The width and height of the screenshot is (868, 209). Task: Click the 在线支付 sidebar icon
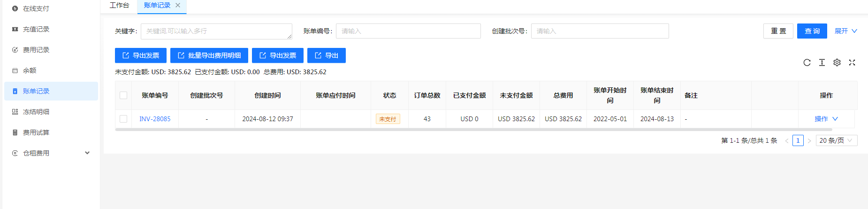point(15,8)
